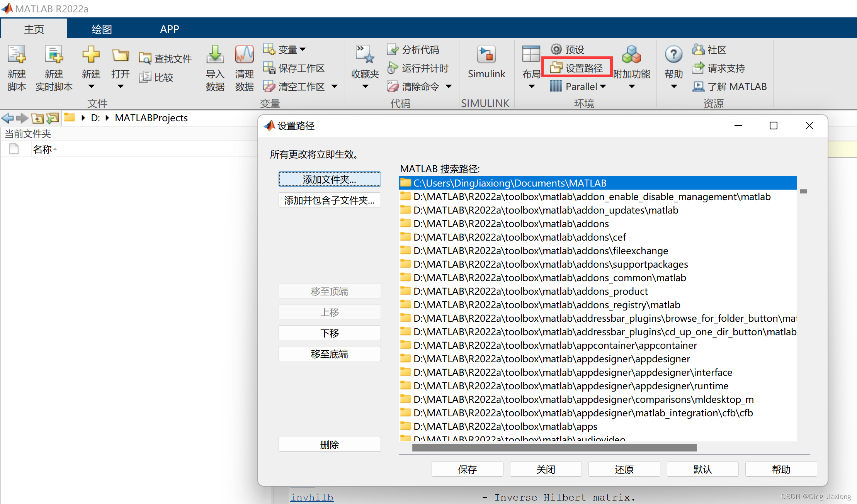
Task: Open the Favorites (收藏夹) dropdown arrow
Action: [365, 87]
